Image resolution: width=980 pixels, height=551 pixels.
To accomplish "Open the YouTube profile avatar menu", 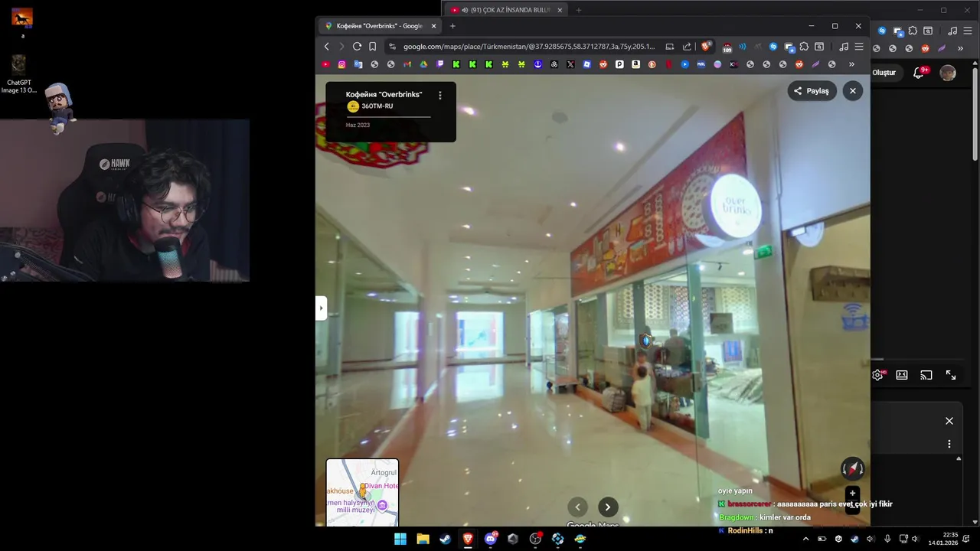I will (x=948, y=73).
